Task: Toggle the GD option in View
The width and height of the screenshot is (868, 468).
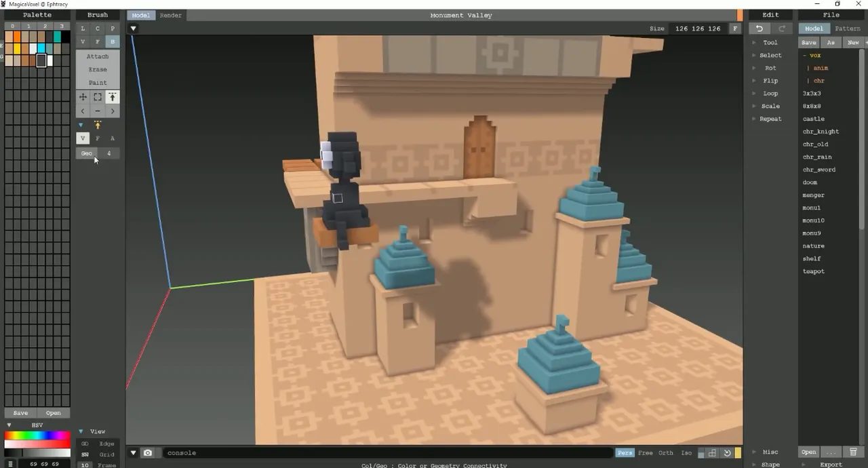Action: (85, 444)
